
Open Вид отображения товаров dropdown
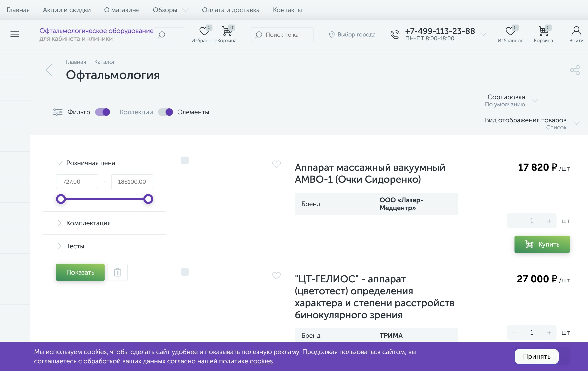pyautogui.click(x=532, y=124)
